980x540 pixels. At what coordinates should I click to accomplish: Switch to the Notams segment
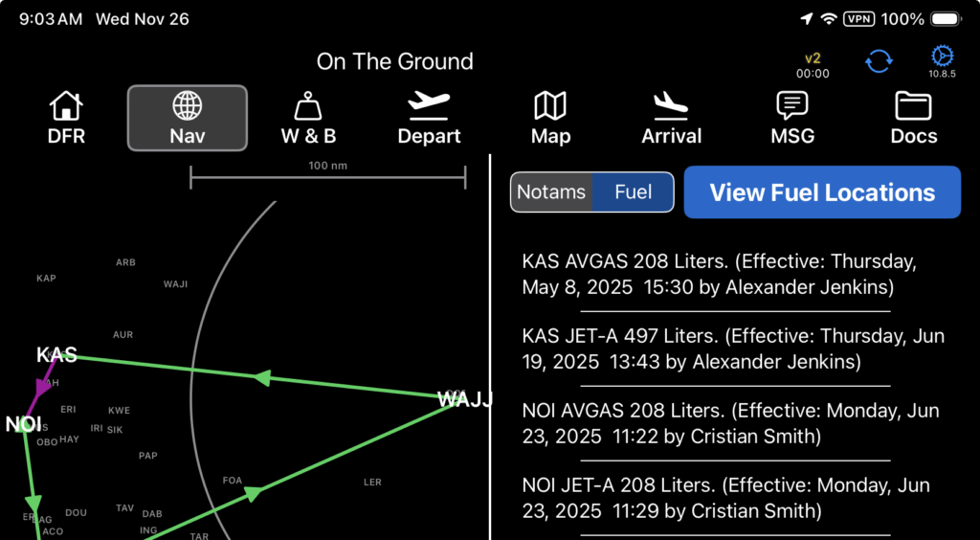tap(551, 192)
